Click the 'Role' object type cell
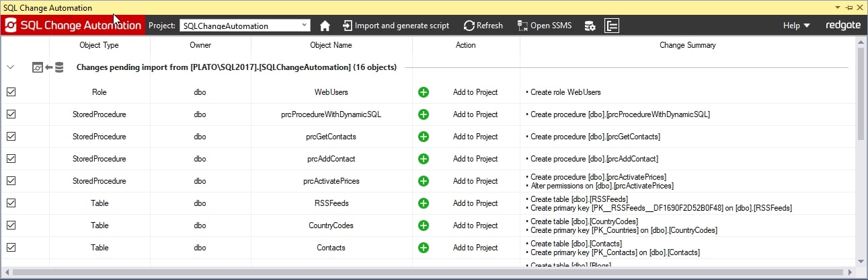The width and height of the screenshot is (868, 280). tap(100, 92)
